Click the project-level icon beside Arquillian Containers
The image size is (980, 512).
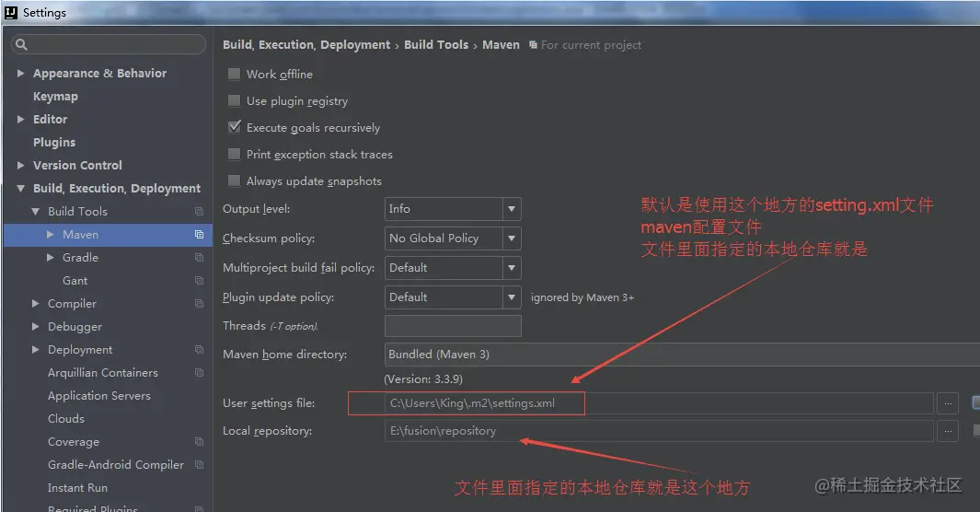199,373
